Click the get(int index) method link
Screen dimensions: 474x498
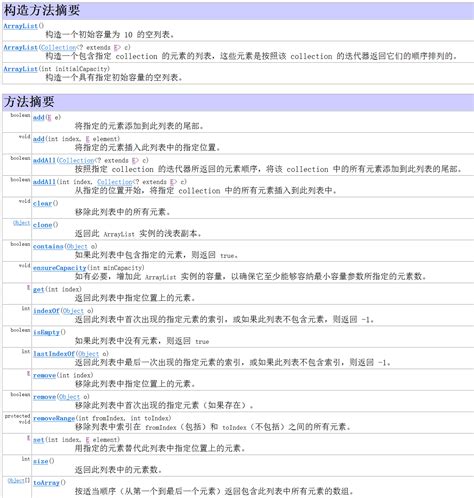38,289
